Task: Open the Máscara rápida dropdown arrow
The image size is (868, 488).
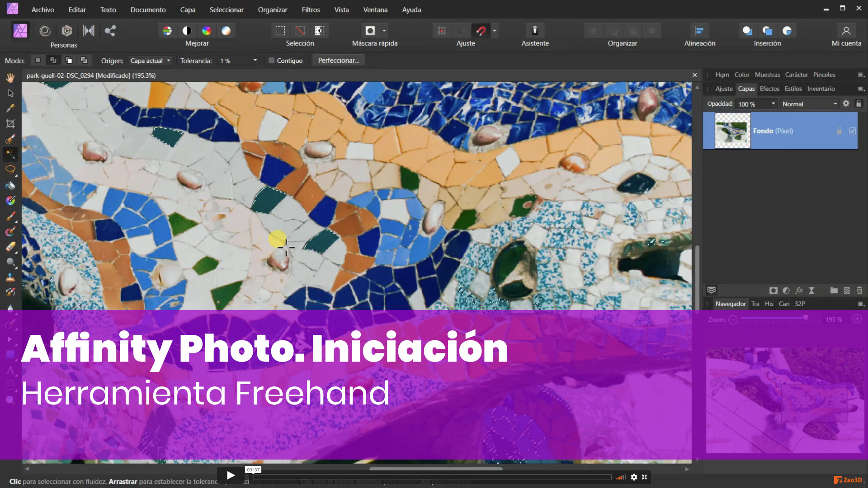Action: click(x=384, y=31)
